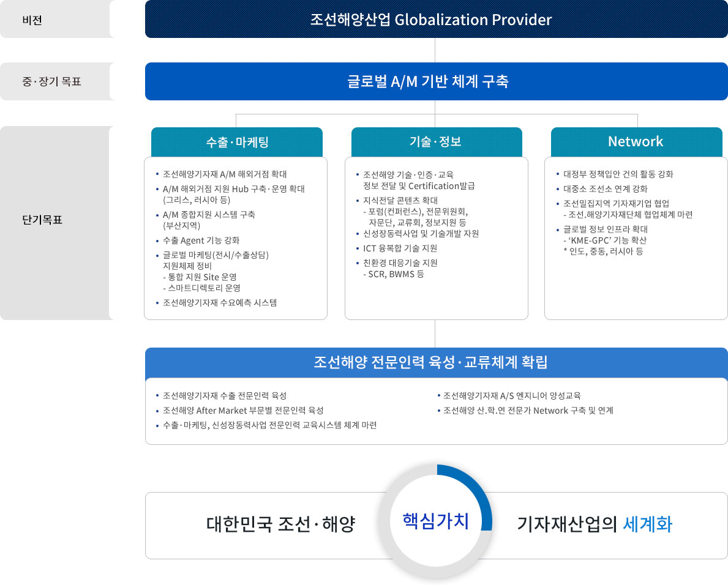
Task: Click 스마트디렉토리 운영 sub-item
Action: coord(201,288)
